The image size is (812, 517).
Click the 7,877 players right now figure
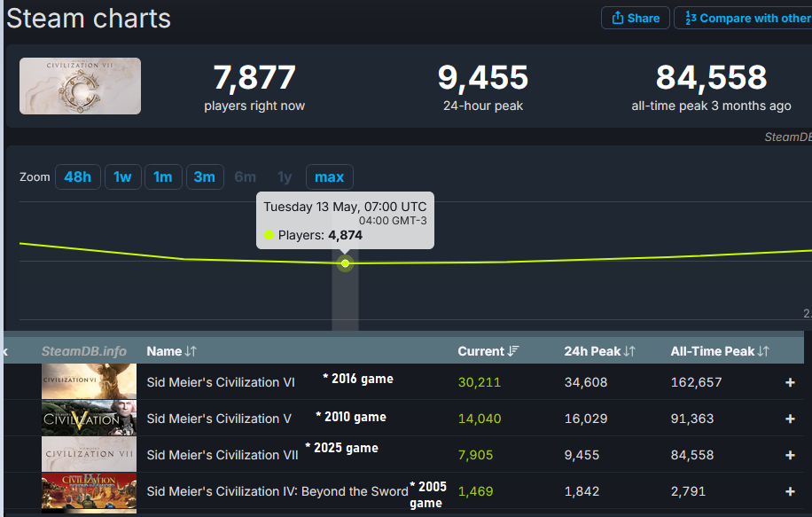[254, 78]
